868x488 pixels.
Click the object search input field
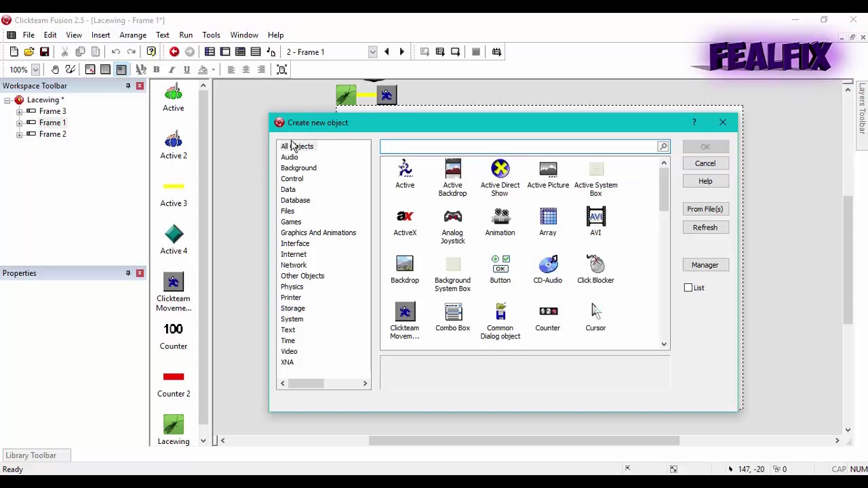tap(518, 146)
